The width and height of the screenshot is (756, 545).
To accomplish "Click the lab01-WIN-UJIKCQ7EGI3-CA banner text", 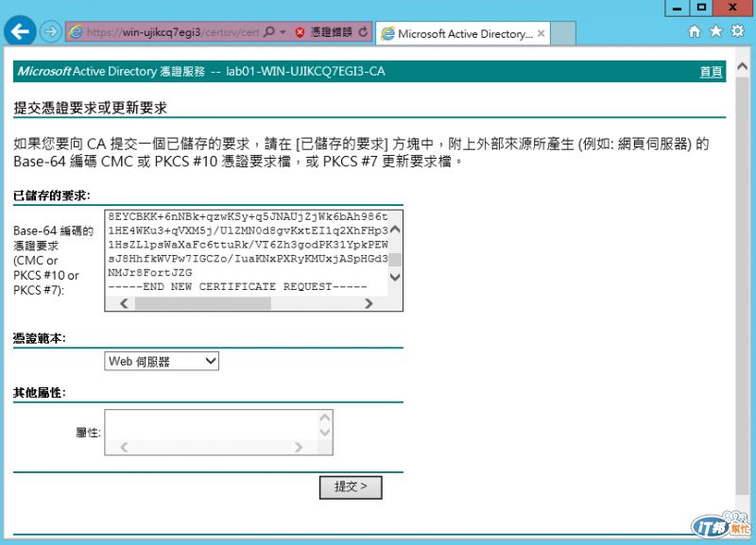I will pyautogui.click(x=305, y=72).
